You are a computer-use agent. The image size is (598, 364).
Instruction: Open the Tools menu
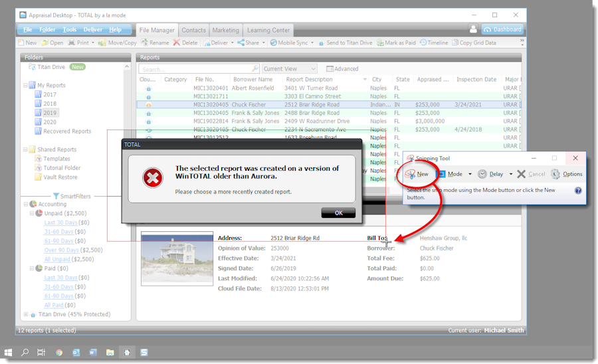(x=69, y=29)
